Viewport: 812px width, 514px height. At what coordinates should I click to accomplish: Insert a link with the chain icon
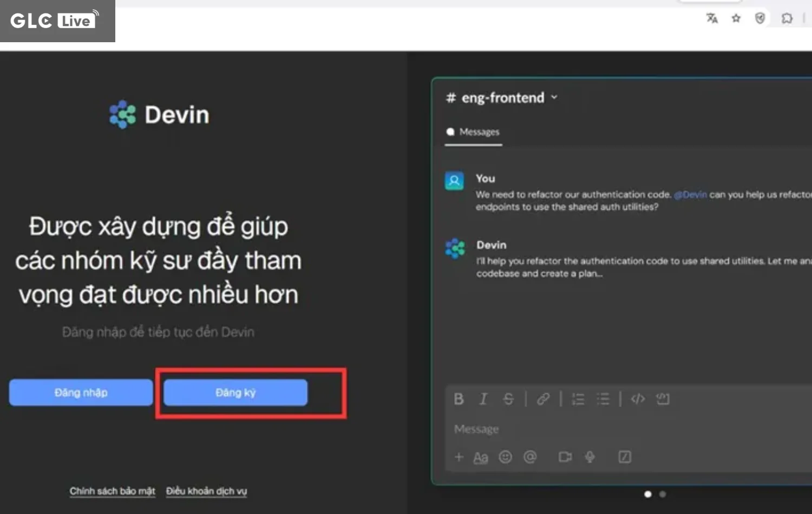tap(543, 399)
